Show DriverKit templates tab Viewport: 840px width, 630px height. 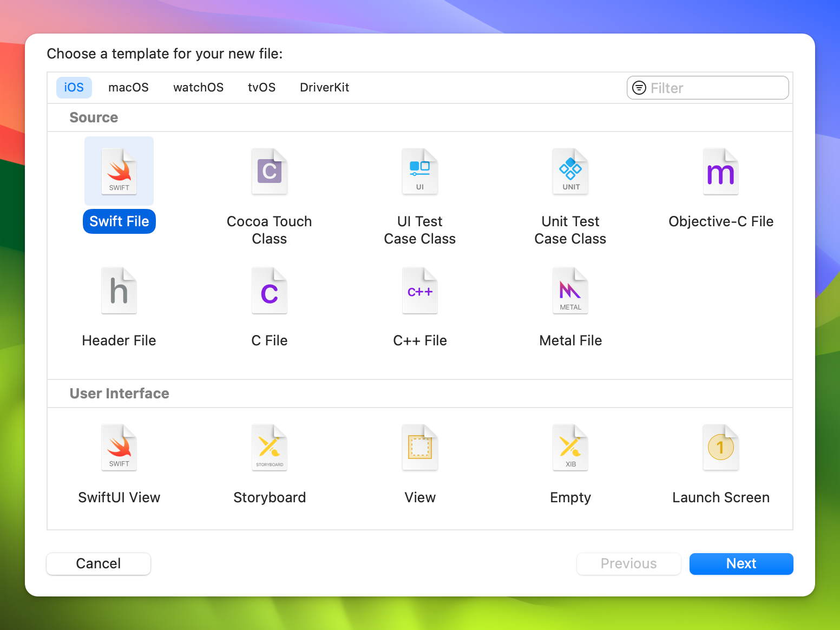click(324, 88)
